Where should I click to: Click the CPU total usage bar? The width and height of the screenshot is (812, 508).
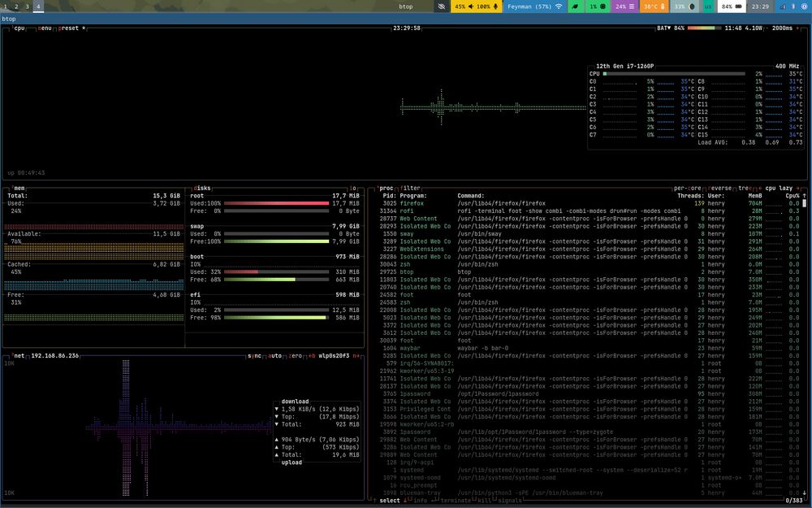click(674, 74)
